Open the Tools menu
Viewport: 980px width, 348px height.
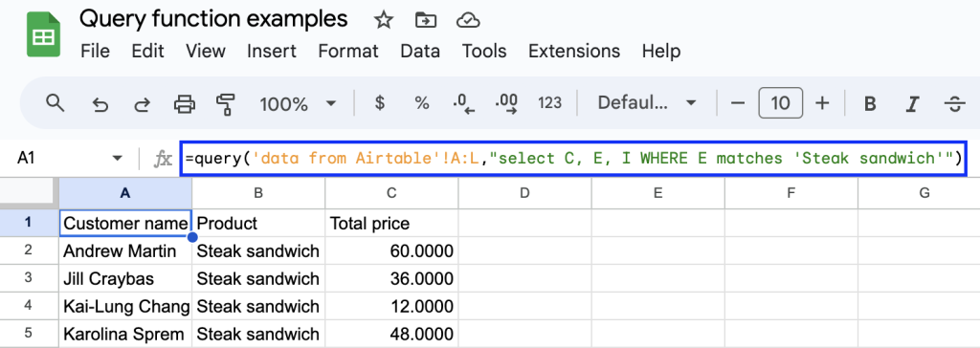tap(483, 52)
